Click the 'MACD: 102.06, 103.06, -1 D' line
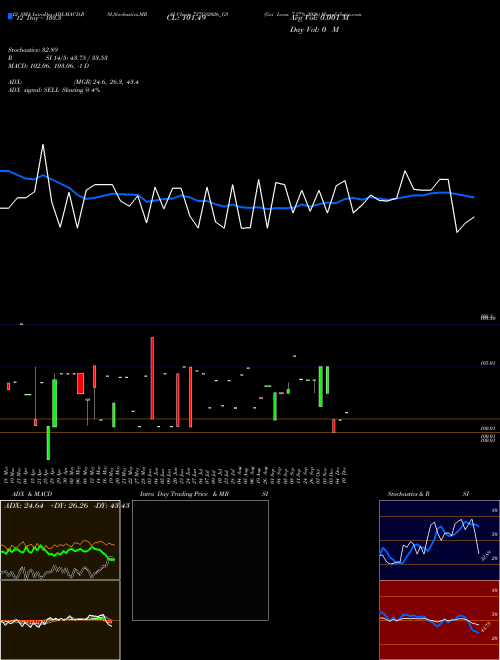The image size is (500, 660). (x=48, y=66)
